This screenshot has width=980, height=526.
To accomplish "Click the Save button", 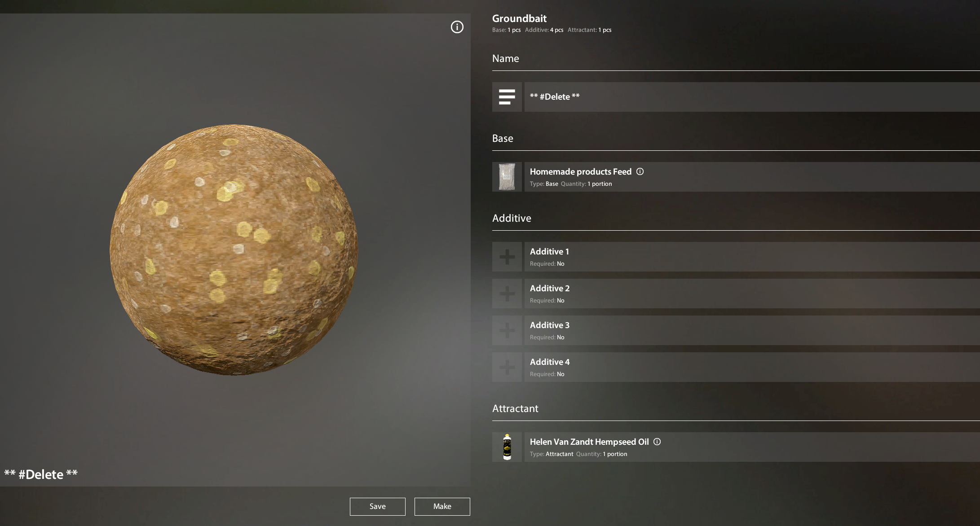I will click(x=377, y=506).
